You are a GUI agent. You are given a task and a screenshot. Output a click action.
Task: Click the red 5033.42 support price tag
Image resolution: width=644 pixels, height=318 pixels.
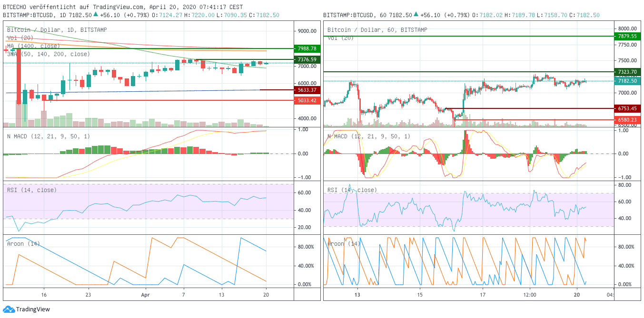pos(307,100)
